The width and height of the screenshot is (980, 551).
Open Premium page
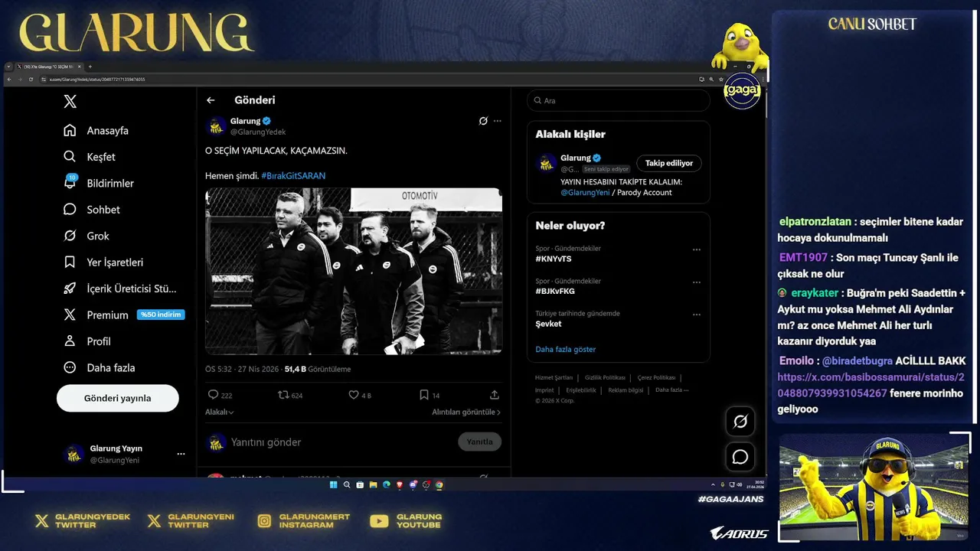pyautogui.click(x=96, y=315)
